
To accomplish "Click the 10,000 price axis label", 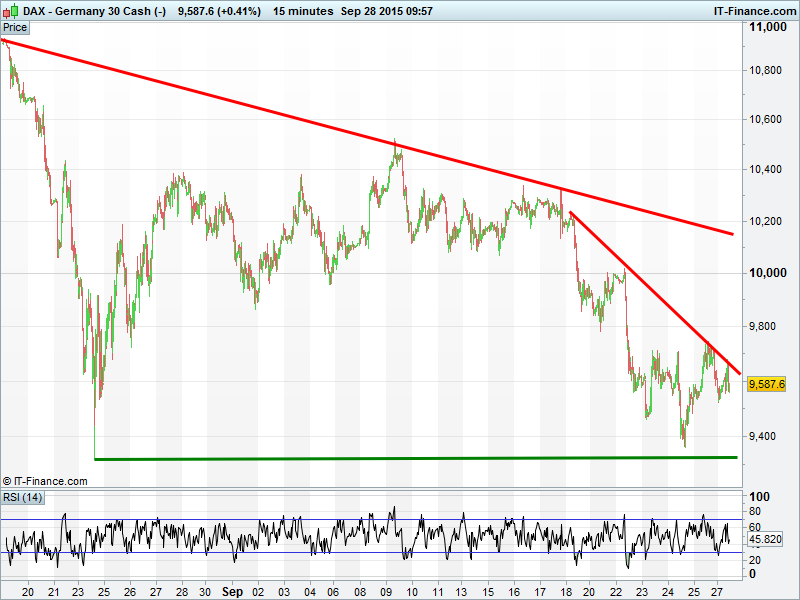I will pyautogui.click(x=769, y=273).
